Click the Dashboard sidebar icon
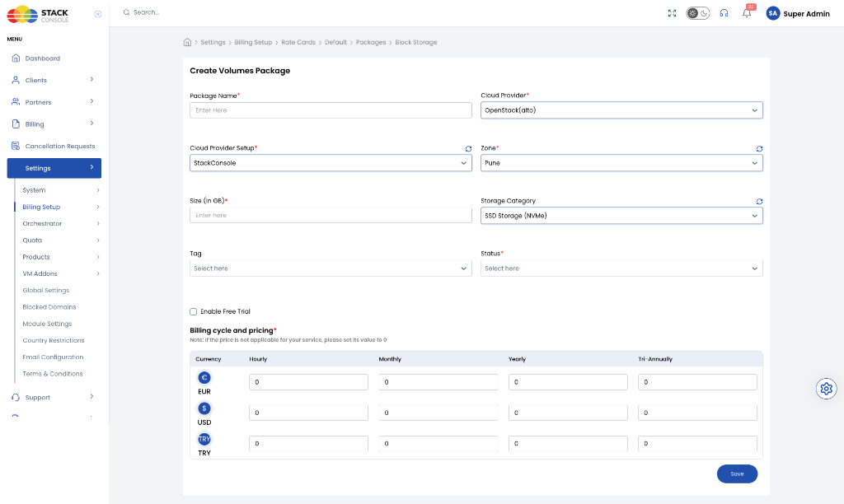The image size is (844, 504). [16, 58]
